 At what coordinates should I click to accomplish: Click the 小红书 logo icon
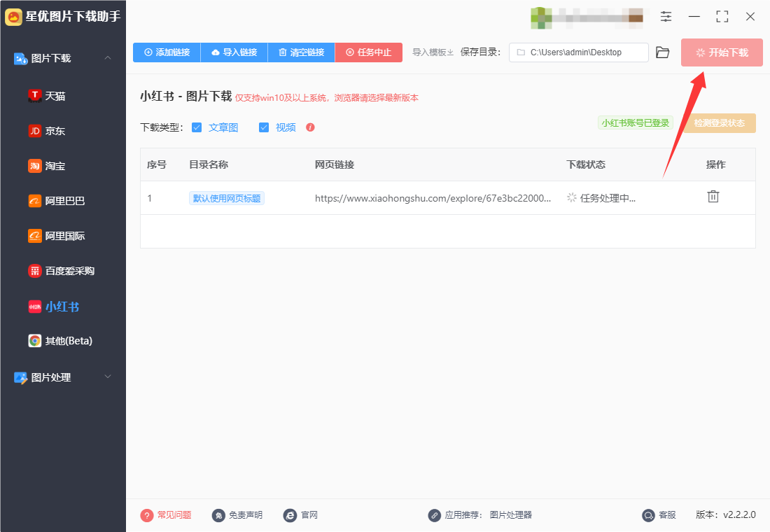tap(34, 307)
